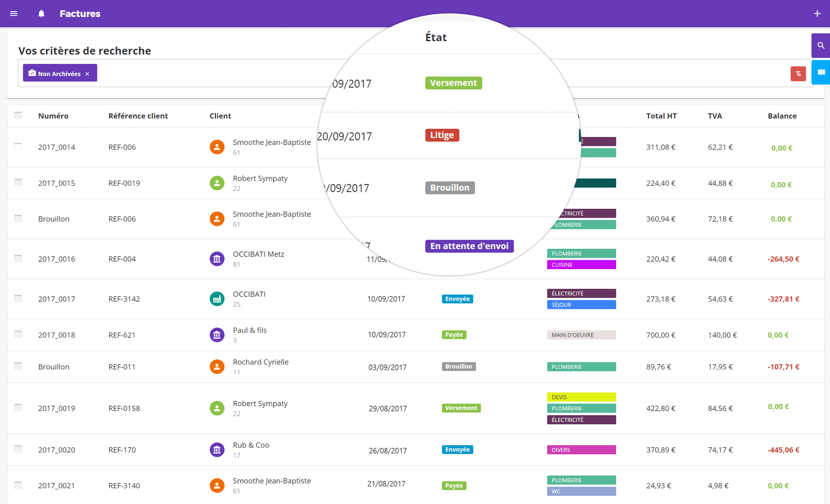Screen dimensions: 830x504
Task: Select checkbox of Brouillon REF-006 row
Action: pos(18,219)
